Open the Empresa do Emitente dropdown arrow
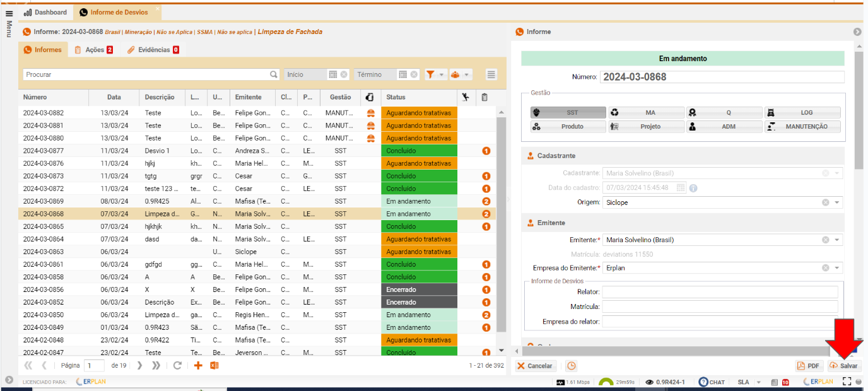 [837, 268]
